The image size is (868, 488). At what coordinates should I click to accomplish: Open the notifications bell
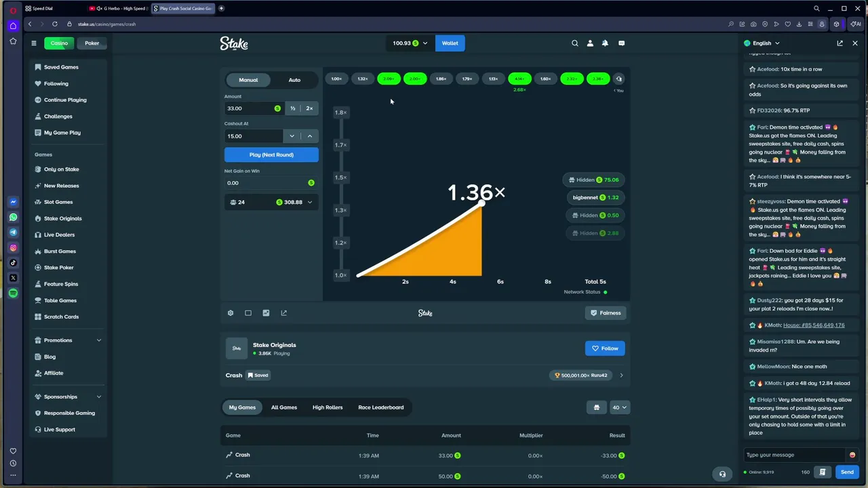[605, 43]
